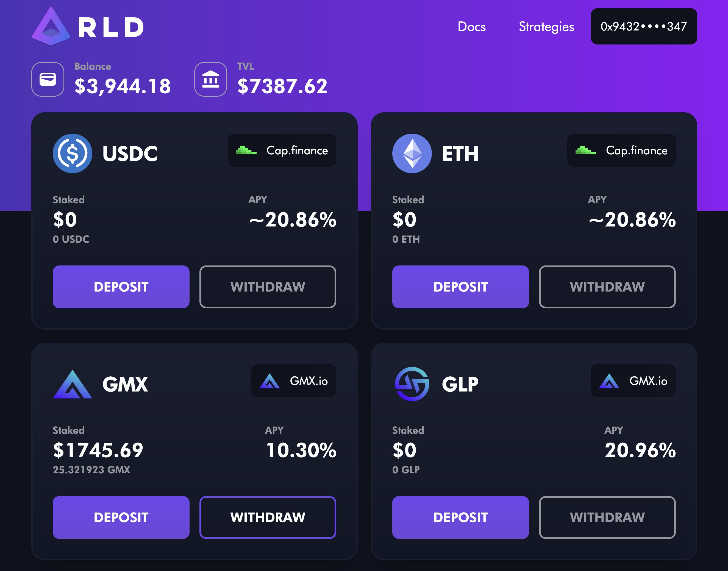Click the GMX triangle token icon
The height and width of the screenshot is (571, 728).
point(72,384)
